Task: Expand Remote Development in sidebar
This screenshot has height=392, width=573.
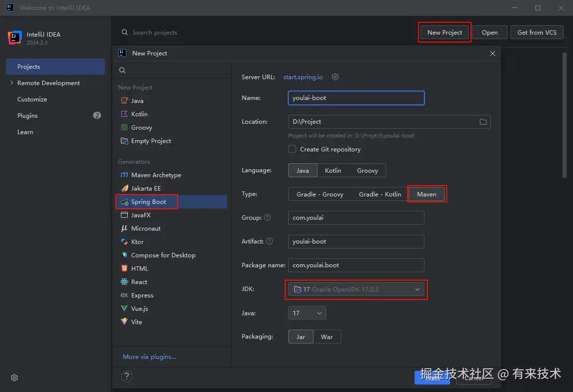Action: pyautogui.click(x=12, y=83)
